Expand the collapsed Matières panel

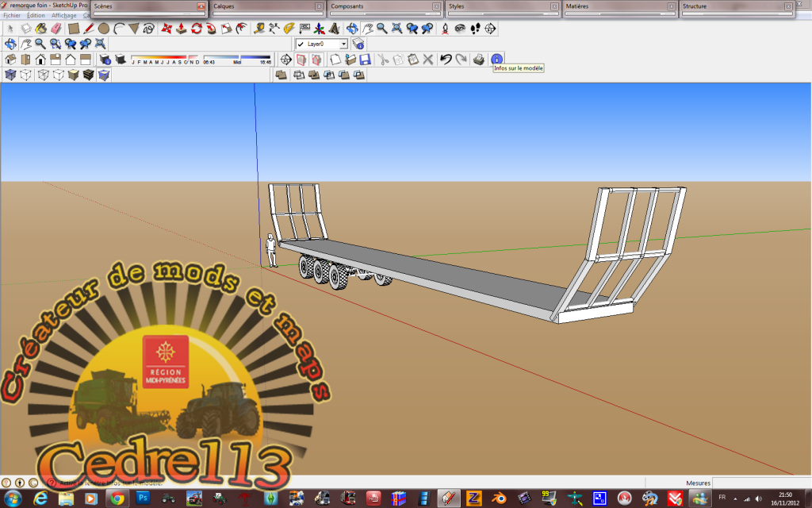pyautogui.click(x=620, y=8)
